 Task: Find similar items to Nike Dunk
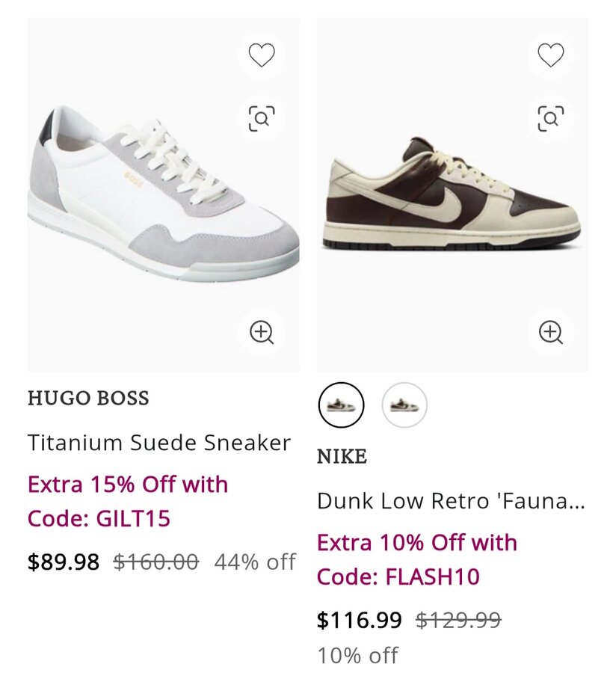[551, 118]
